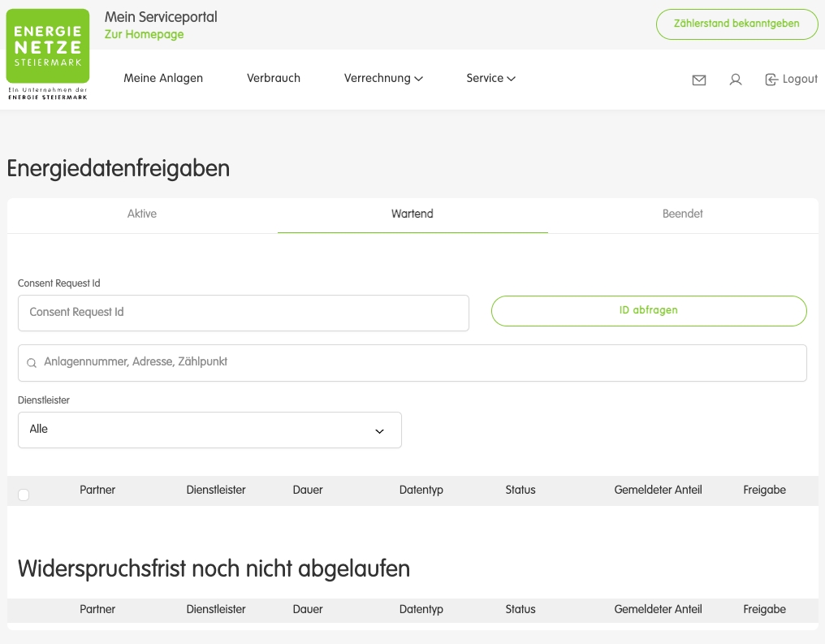The height and width of the screenshot is (644, 825).
Task: Open the user profile icon
Action: (x=736, y=80)
